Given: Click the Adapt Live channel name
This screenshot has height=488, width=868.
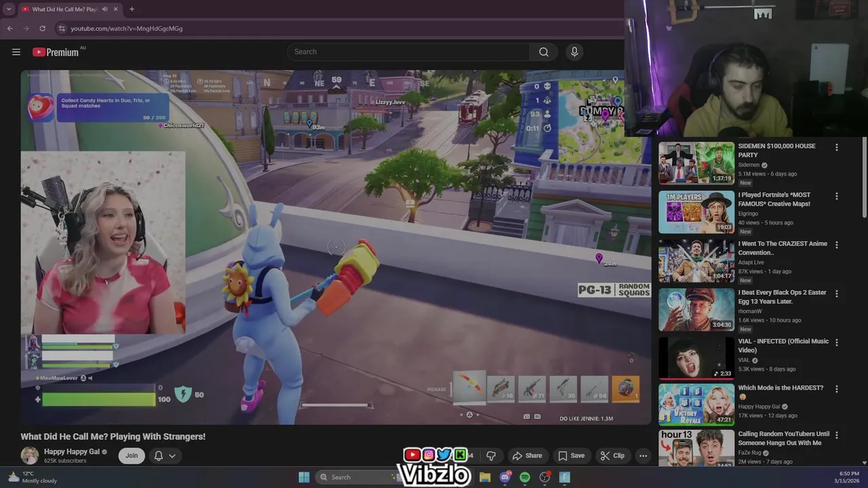Looking at the screenshot, I should tap(751, 262).
